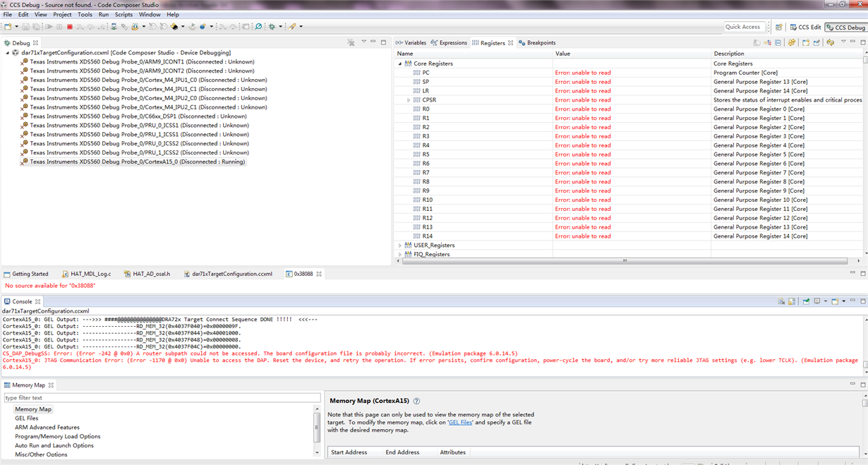The width and height of the screenshot is (868, 465).
Task: Open the HAT_MDL_Log.c editor tab
Action: click(x=86, y=274)
